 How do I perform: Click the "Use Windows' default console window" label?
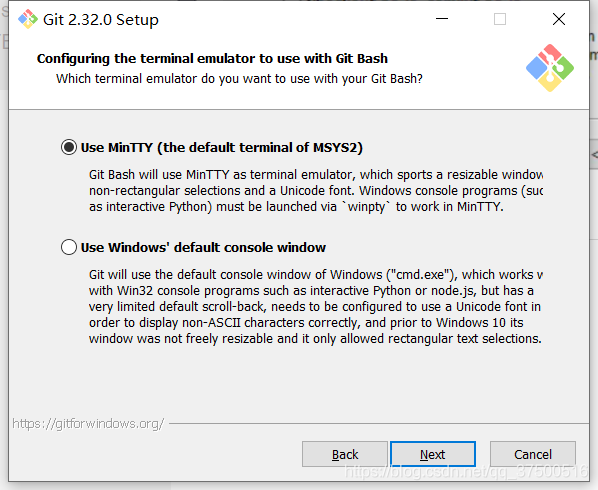(x=203, y=247)
